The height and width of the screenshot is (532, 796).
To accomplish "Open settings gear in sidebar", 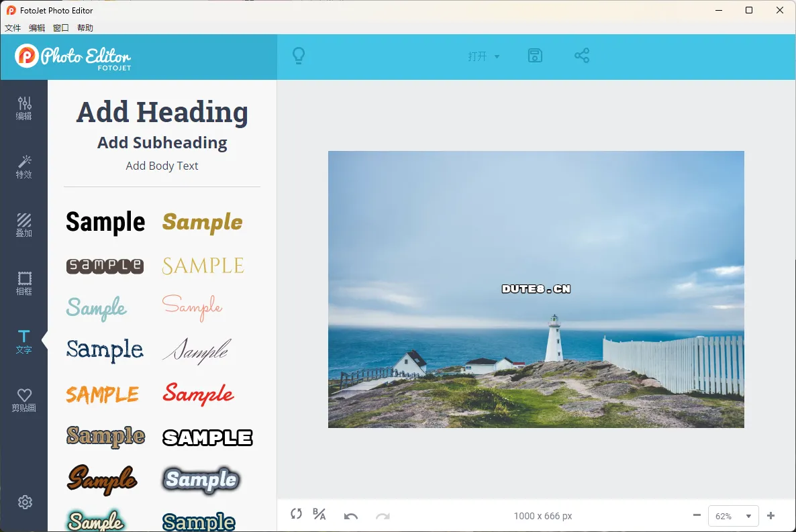I will pyautogui.click(x=25, y=502).
